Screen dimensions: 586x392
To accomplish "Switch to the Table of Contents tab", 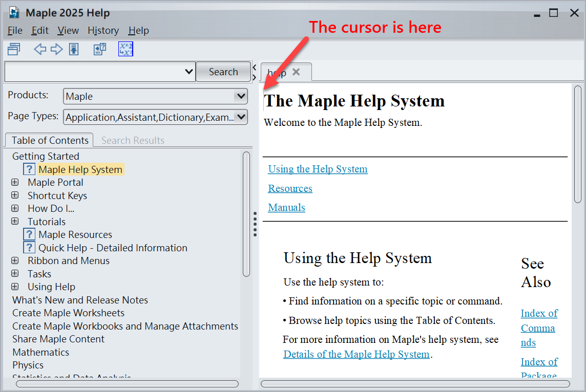I will tap(50, 140).
